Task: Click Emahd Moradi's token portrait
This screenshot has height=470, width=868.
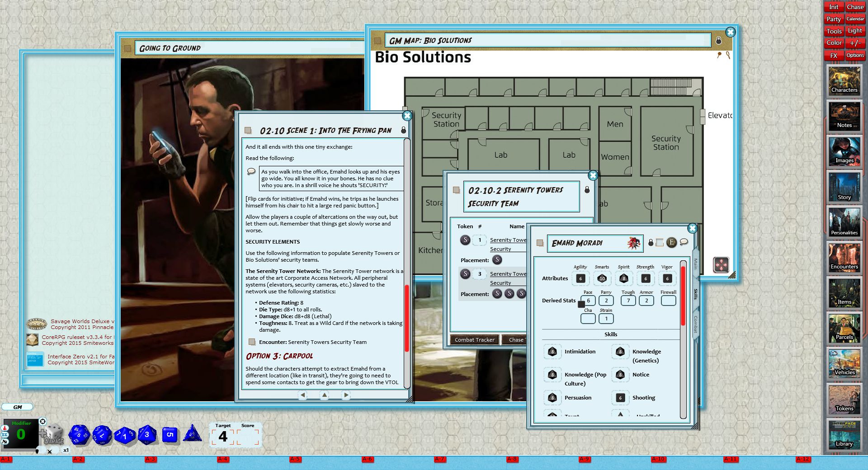Action: pyautogui.click(x=634, y=243)
